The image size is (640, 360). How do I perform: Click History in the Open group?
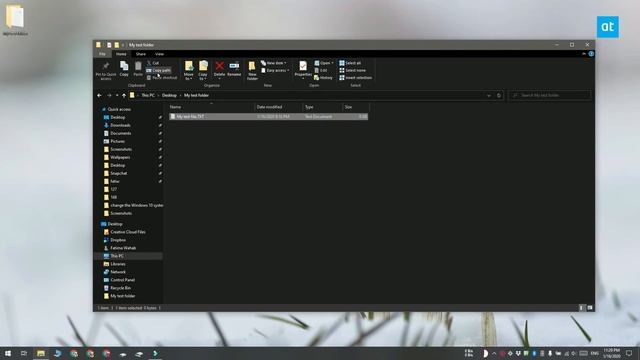323,78
